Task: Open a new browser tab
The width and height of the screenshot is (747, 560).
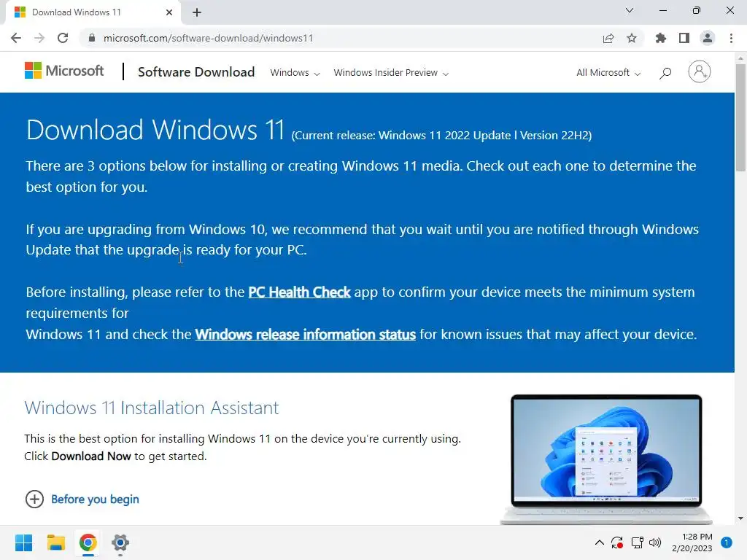Action: pos(197,12)
